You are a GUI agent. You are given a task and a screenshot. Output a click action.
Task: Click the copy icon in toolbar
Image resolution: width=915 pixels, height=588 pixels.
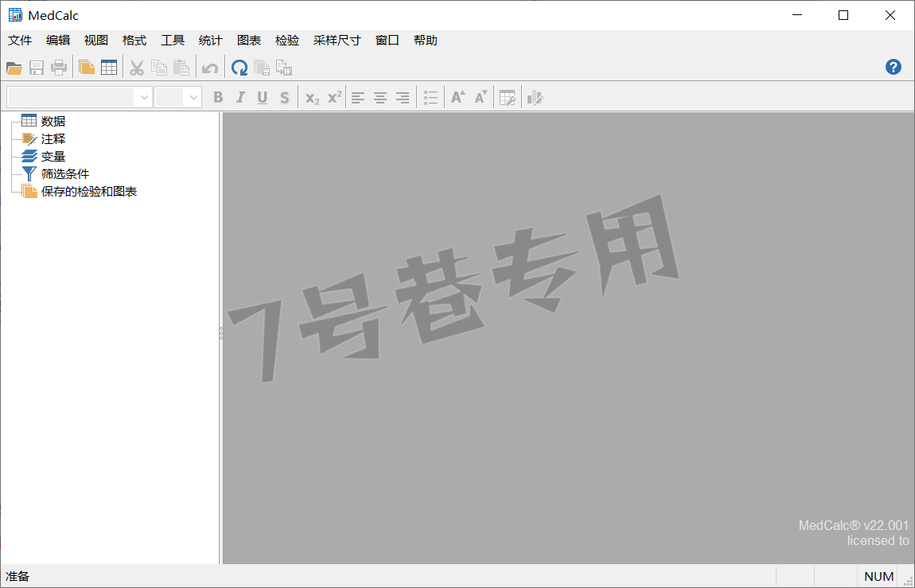[x=158, y=68]
